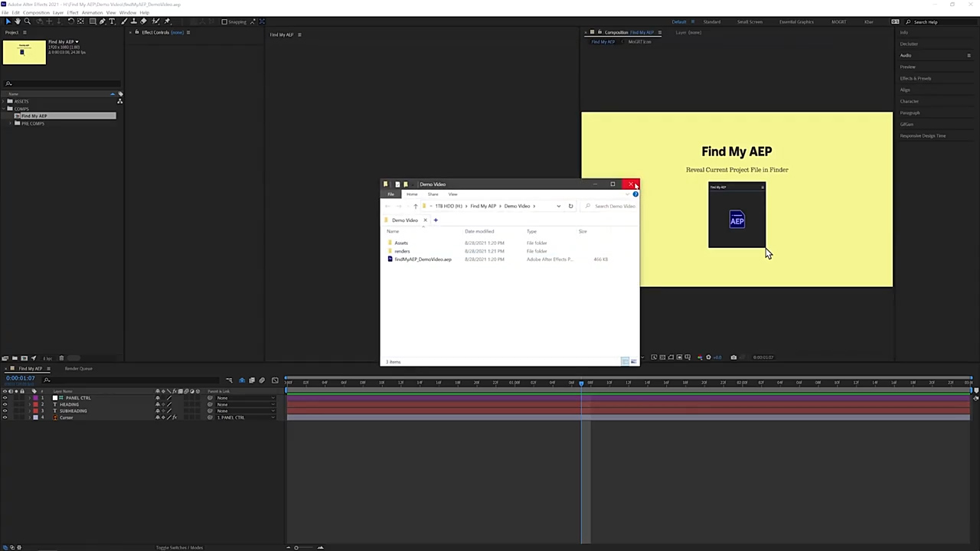Toggle Motion Blur icon in timeline
This screenshot has width=980, height=551.
pos(262,380)
